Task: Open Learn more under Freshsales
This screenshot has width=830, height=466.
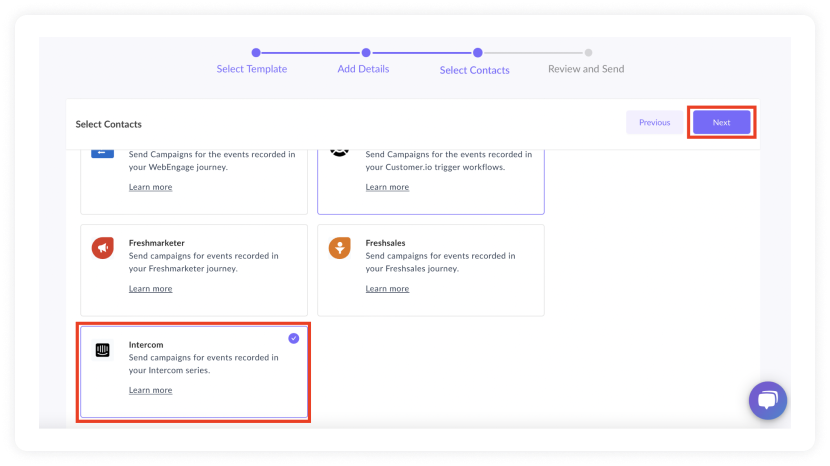Action: point(387,289)
